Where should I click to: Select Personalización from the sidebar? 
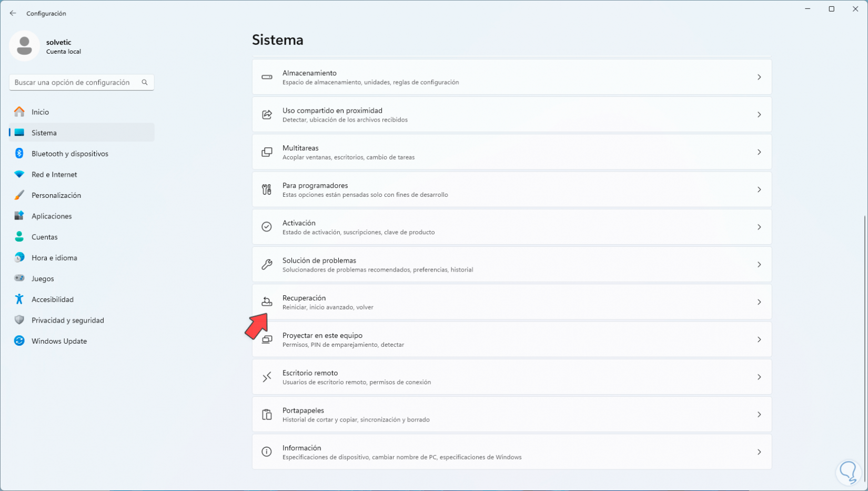point(56,195)
